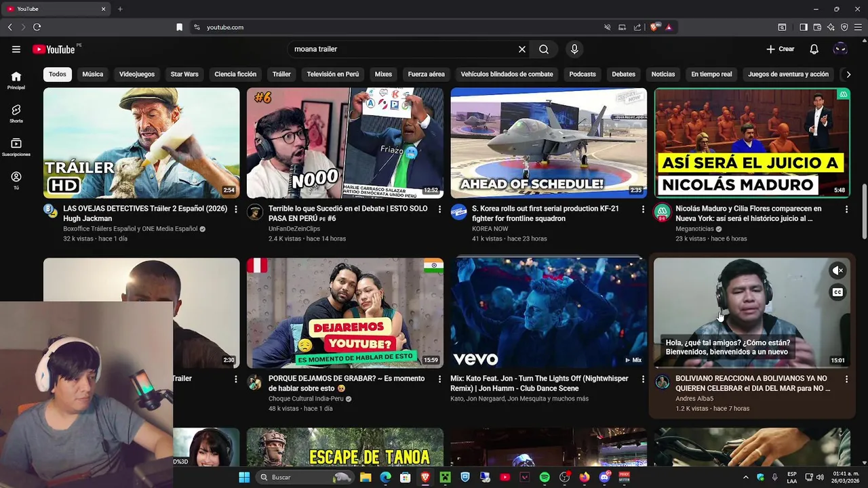Toggle the Brave sidebar panel
Screen dimensions: 868x488
[x=804, y=27]
